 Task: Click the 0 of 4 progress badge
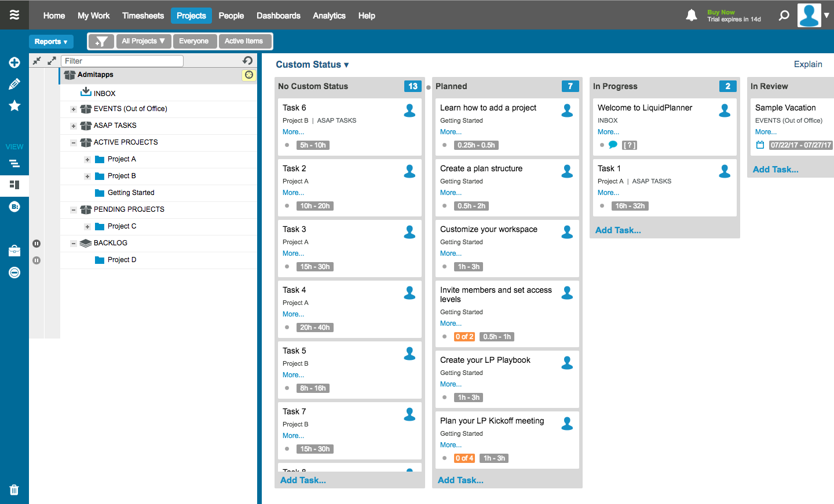[464, 458]
